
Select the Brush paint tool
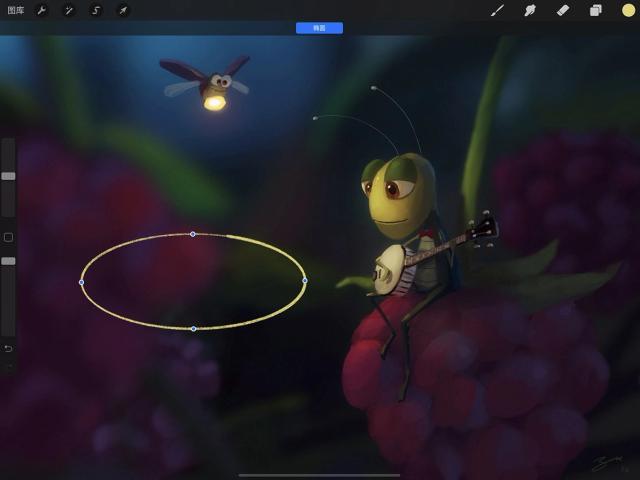tap(497, 10)
